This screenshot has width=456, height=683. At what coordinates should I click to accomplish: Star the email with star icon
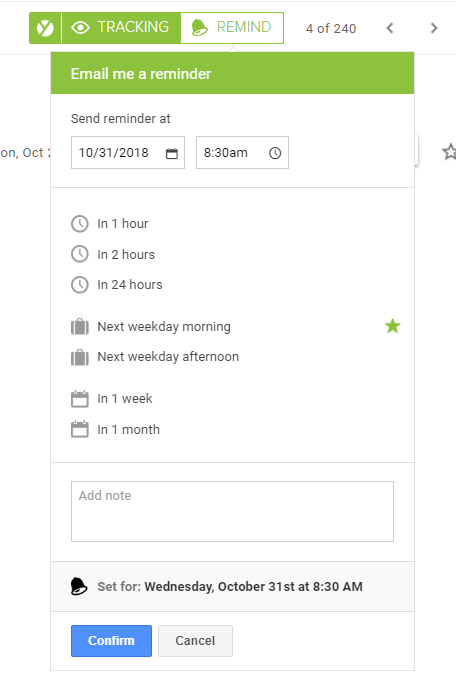click(449, 152)
